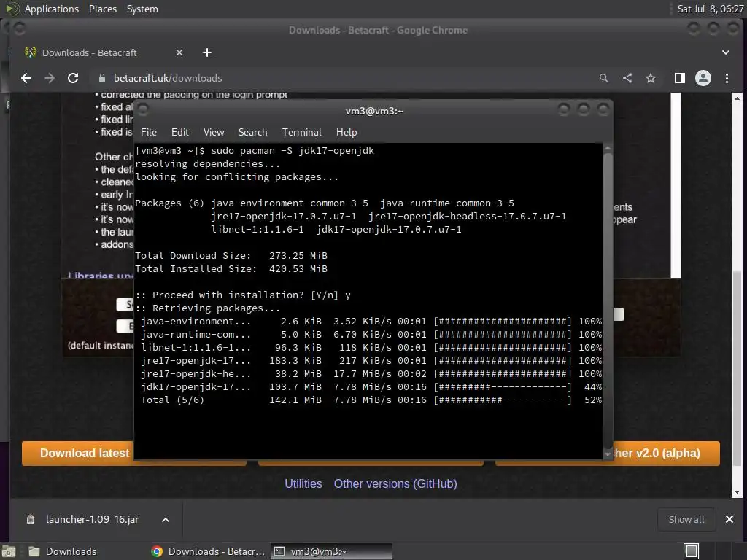
Task: Click 'Total Installed Size' line in terminal
Action: point(231,268)
